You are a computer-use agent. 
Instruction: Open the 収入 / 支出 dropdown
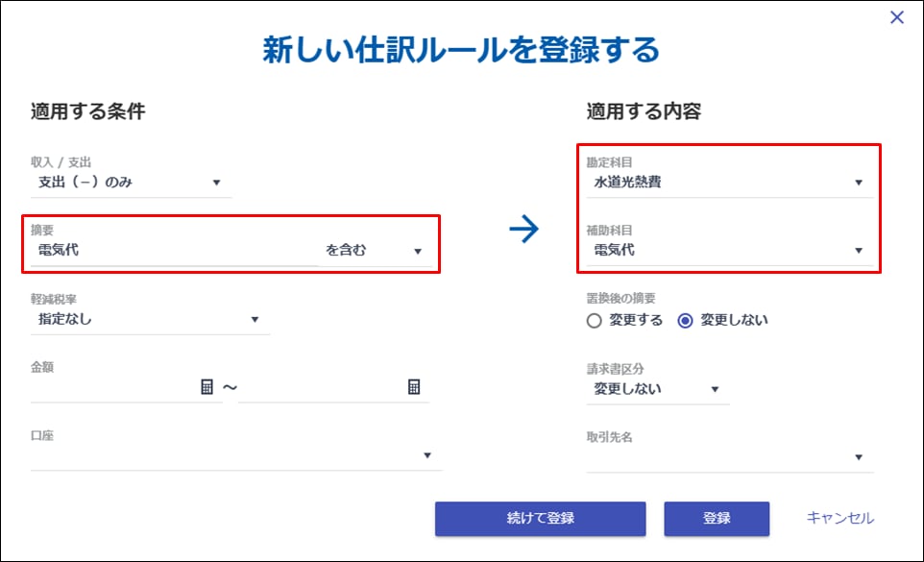tap(131, 183)
